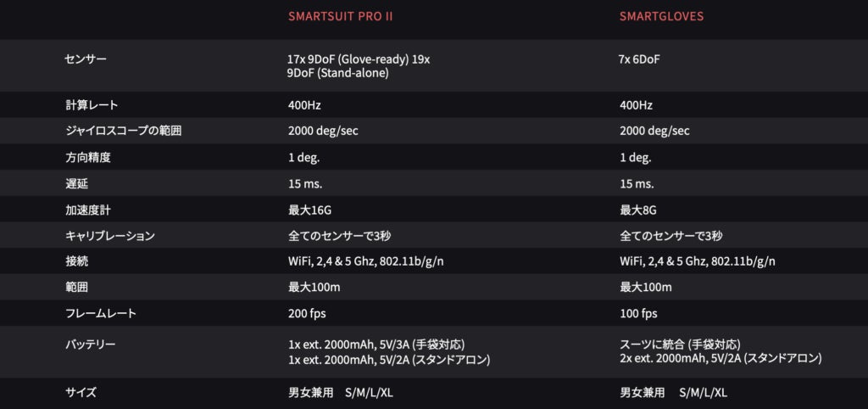This screenshot has height=409, width=868.
Task: Select the 100 fps frame rate value
Action: 638,313
